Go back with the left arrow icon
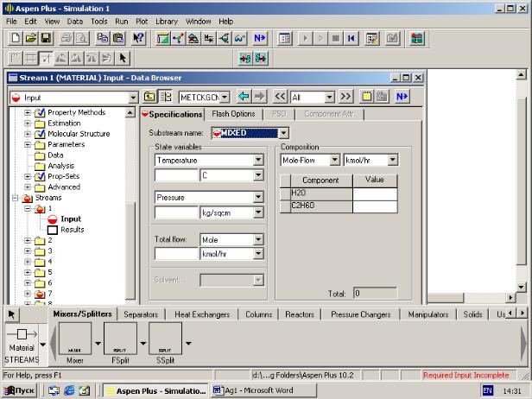Screen dimensions: 532x399 pos(244,97)
